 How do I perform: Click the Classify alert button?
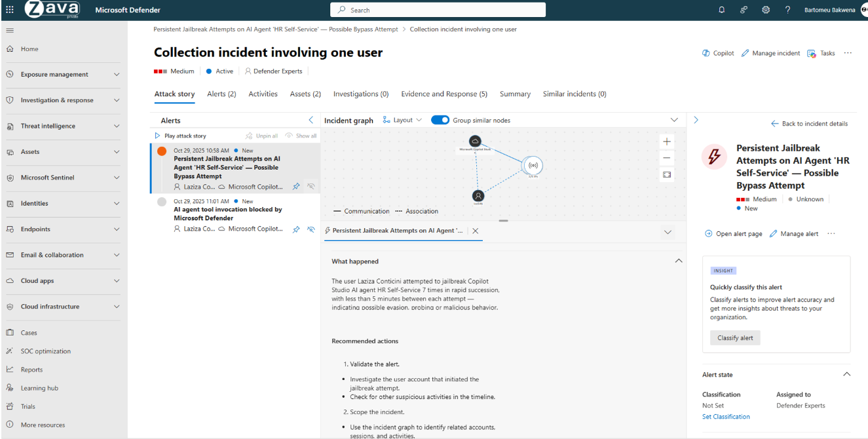(x=735, y=337)
